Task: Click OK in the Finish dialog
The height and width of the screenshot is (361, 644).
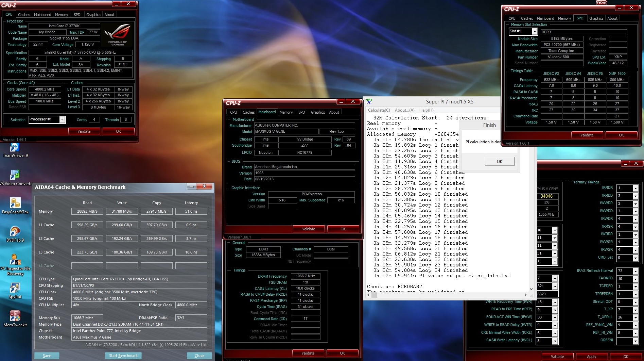Action: click(x=499, y=162)
